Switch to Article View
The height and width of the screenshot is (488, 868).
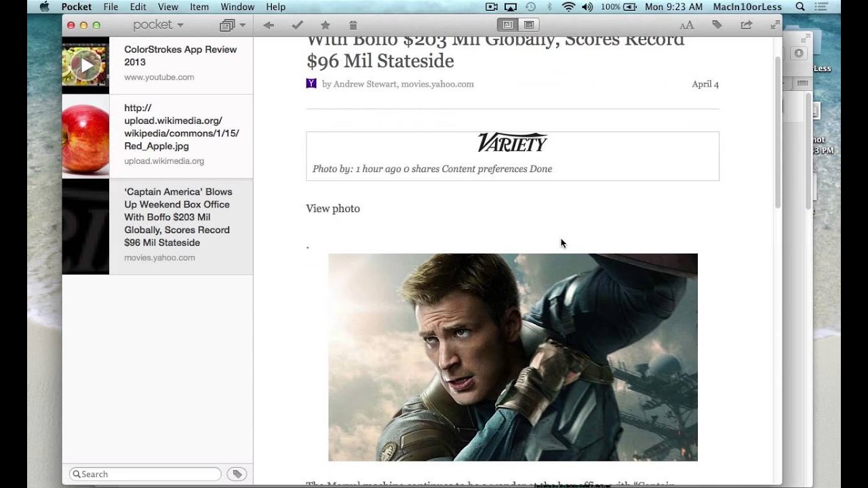point(507,25)
